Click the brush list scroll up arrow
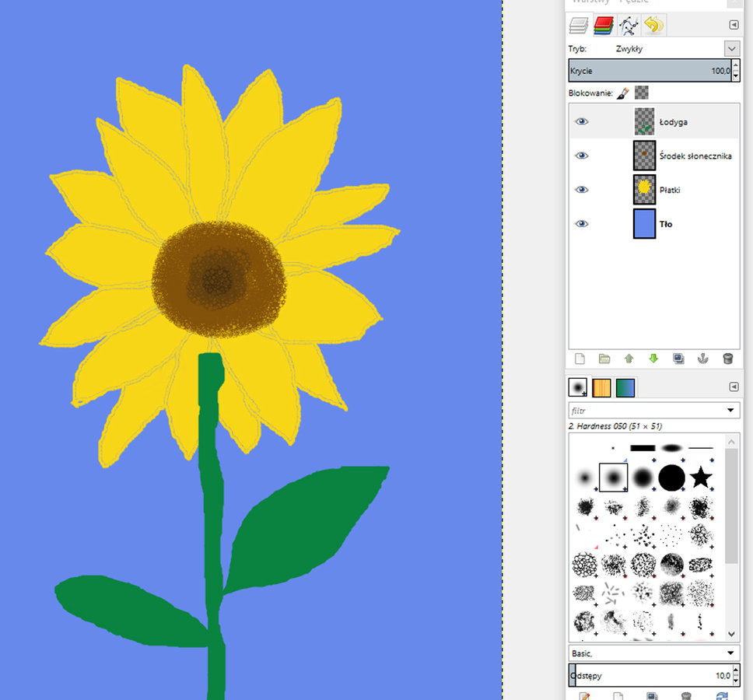Image resolution: width=753 pixels, height=700 pixels. (x=731, y=442)
